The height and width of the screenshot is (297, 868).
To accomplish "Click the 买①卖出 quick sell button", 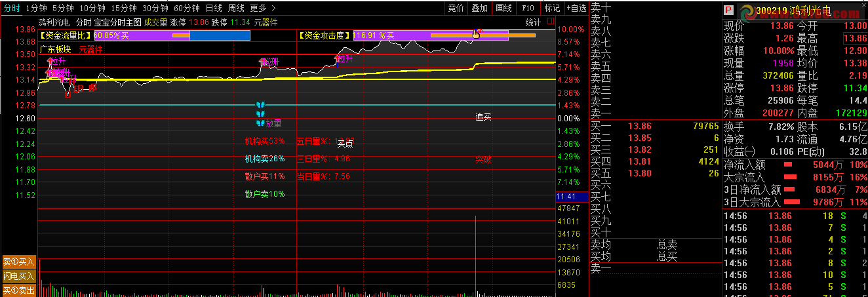I will tap(18, 290).
